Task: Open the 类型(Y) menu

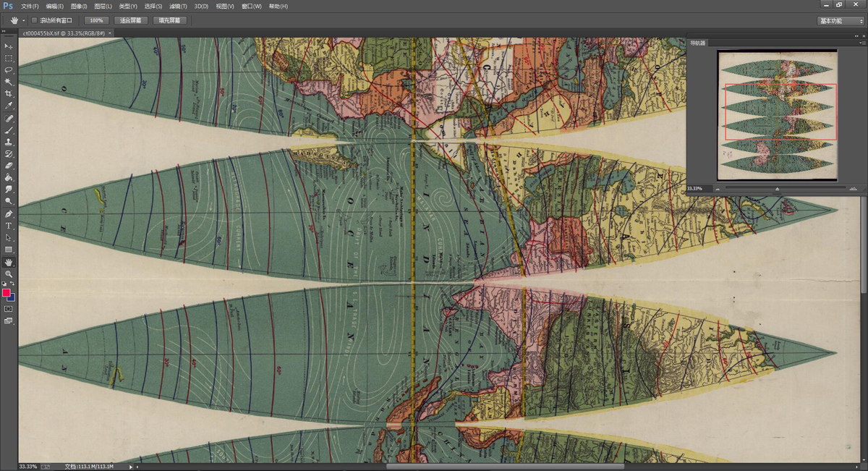Action: point(128,7)
